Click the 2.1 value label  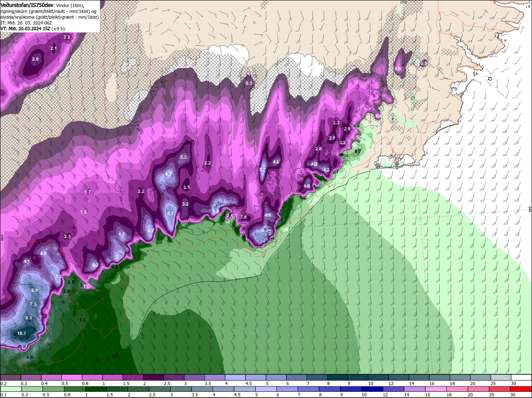tap(54, 48)
